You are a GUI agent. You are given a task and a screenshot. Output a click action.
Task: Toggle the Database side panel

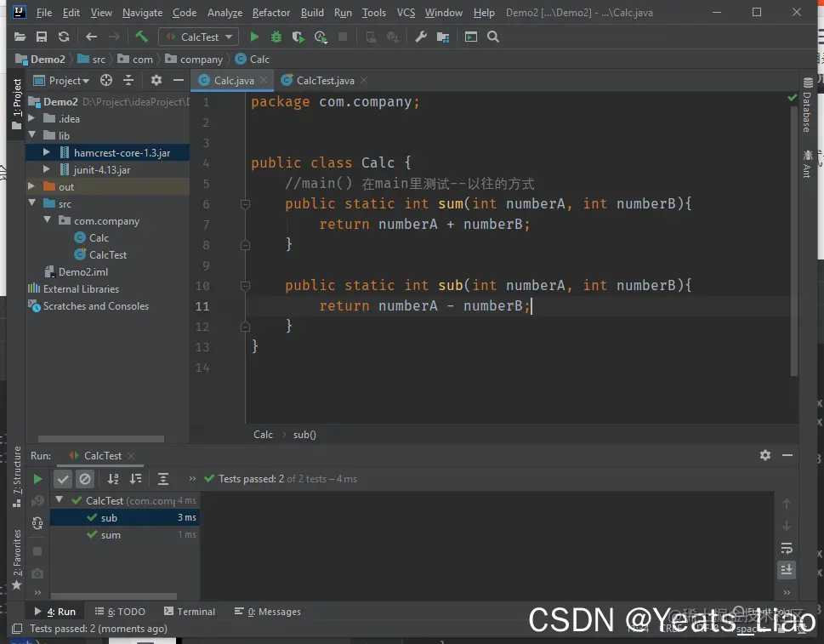coord(808,105)
